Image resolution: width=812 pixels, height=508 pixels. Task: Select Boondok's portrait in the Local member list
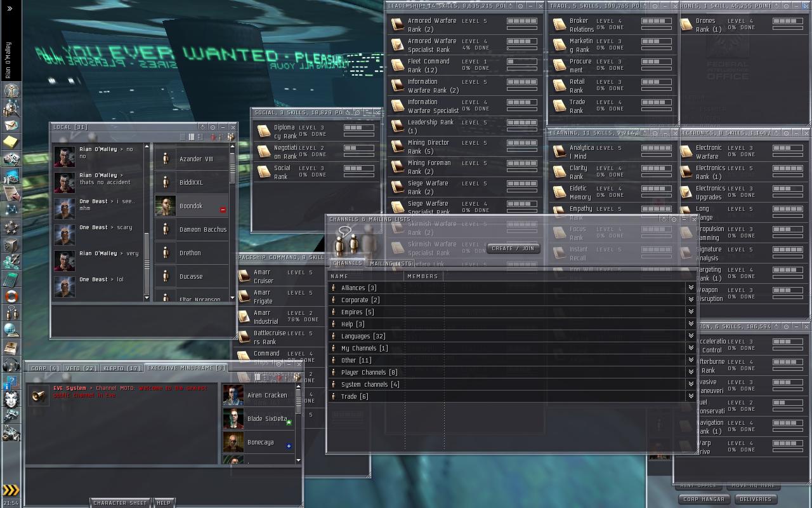click(x=166, y=206)
